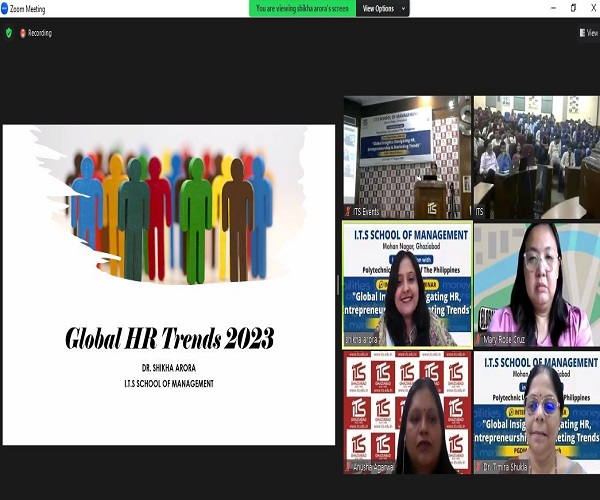Click the colorful people figures slide image
Viewport: 600px width, 500px height.
point(168,205)
